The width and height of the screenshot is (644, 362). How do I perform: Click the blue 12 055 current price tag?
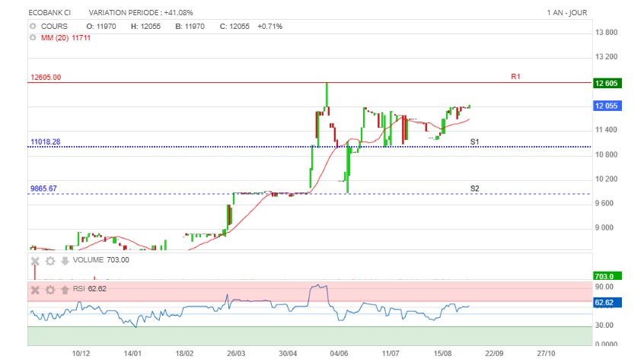pos(606,106)
